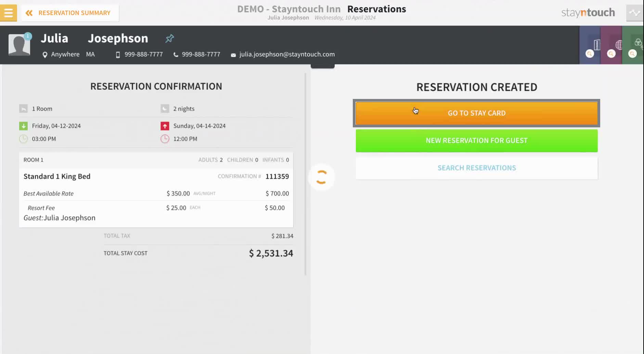Open the dashboard graph icon button
Image resolution: width=644 pixels, height=354 pixels.
pyautogui.click(x=635, y=13)
